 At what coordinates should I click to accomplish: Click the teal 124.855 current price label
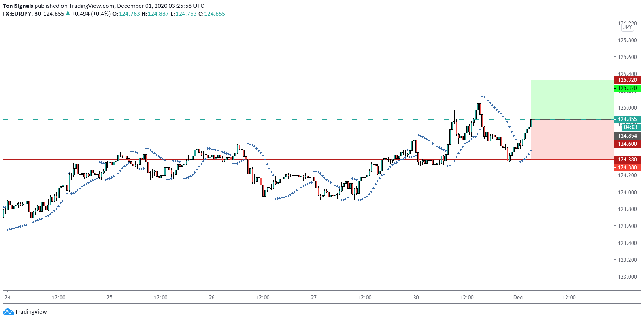pyautogui.click(x=627, y=119)
